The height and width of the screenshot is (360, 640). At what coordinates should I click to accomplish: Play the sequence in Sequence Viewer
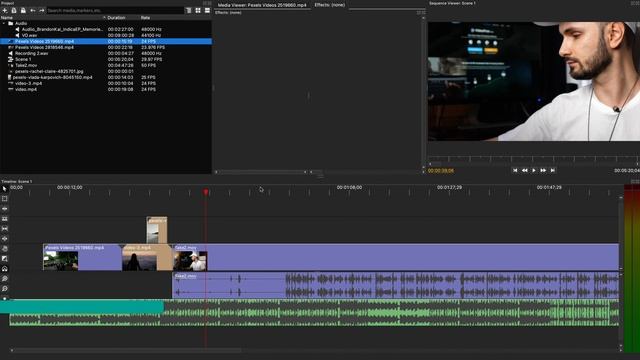(534, 170)
